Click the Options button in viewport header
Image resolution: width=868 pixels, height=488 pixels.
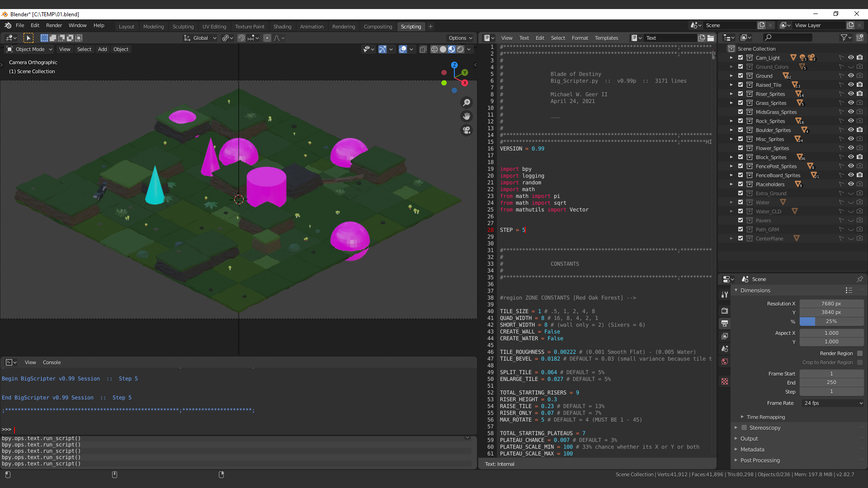click(460, 38)
